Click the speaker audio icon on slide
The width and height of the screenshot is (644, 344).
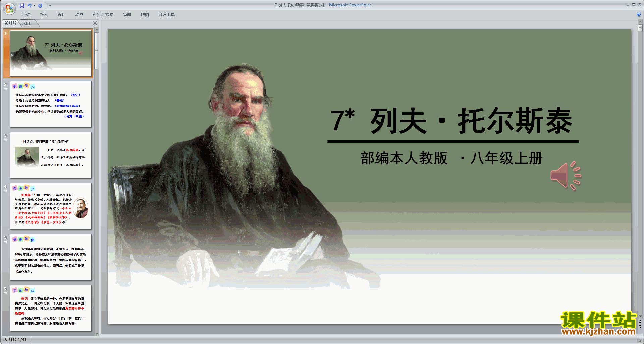click(x=566, y=176)
